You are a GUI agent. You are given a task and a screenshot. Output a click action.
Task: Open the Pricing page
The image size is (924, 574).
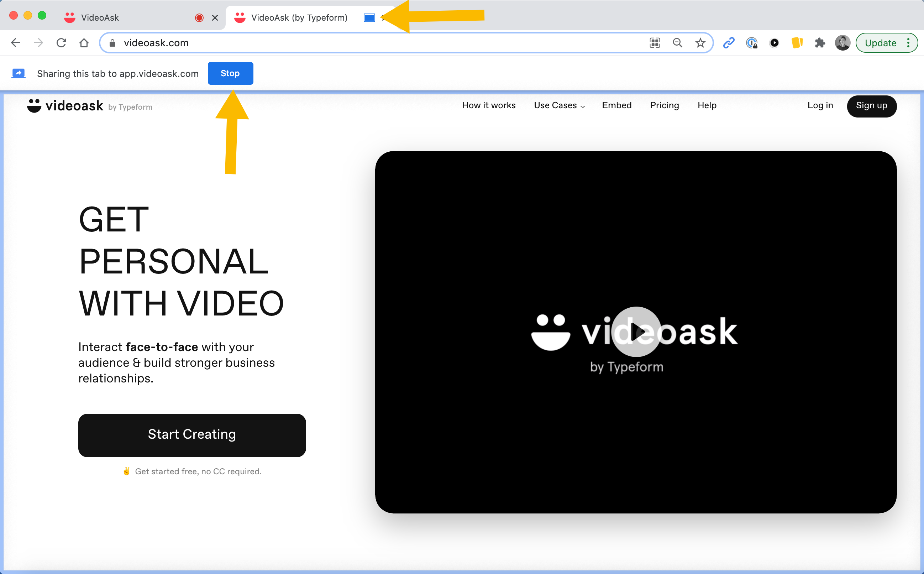665,105
